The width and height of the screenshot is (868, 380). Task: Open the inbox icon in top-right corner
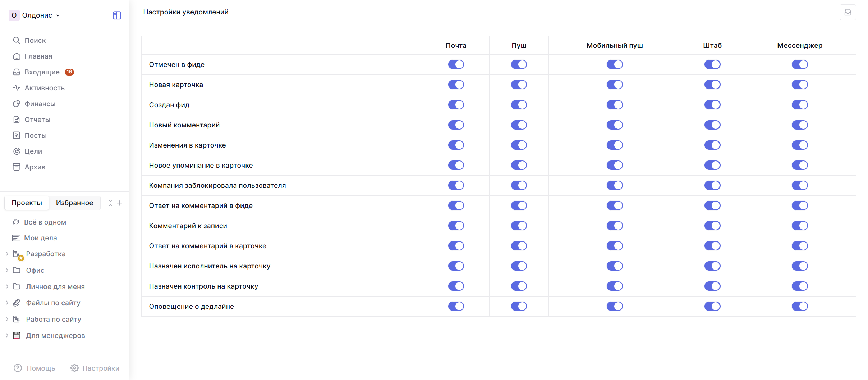tap(848, 13)
